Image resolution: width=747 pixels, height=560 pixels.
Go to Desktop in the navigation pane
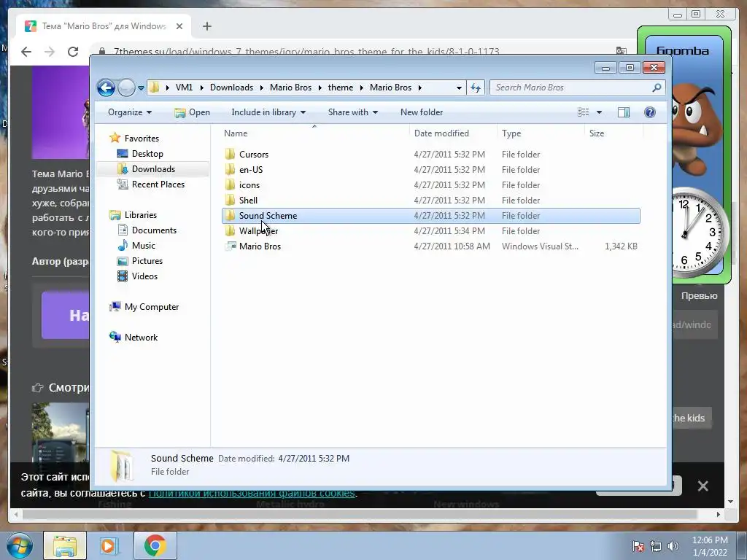[147, 153]
